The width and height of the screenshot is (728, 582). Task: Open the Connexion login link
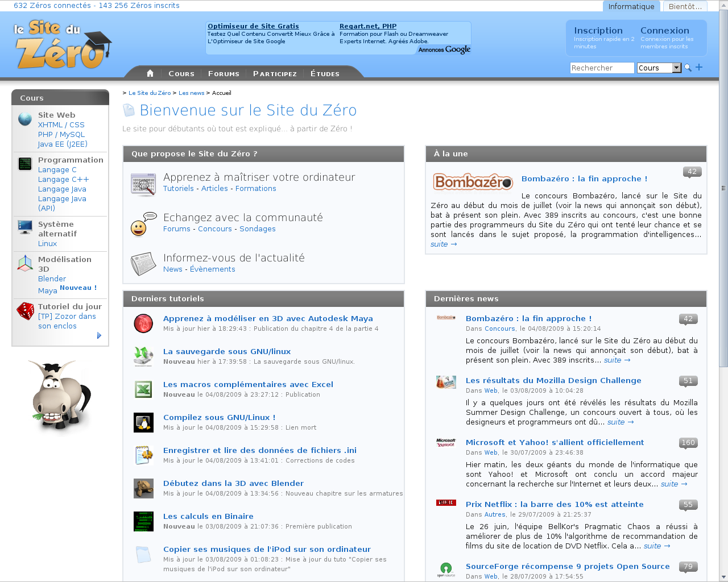coord(664,31)
